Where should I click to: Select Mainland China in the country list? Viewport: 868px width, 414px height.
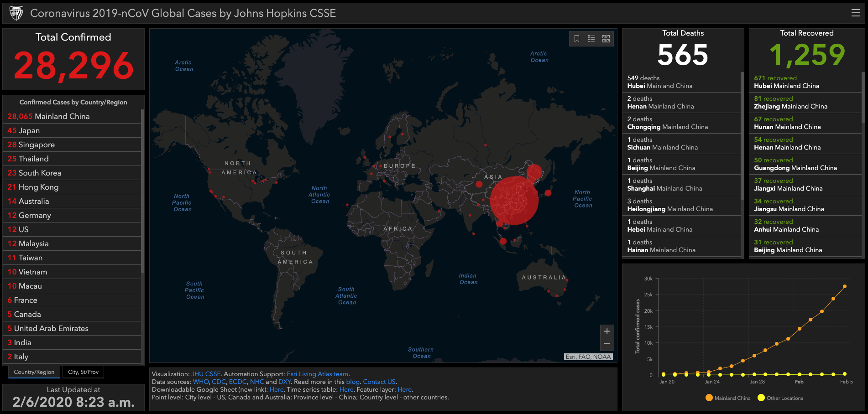tap(49, 116)
